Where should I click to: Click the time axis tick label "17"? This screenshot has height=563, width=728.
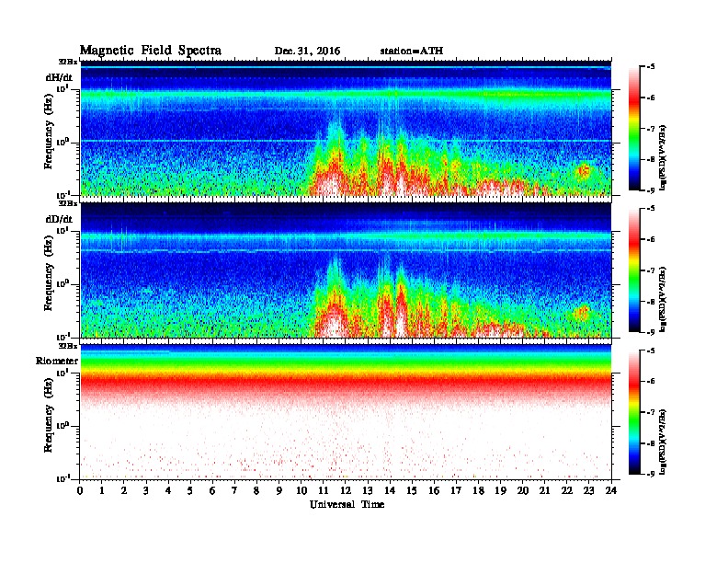point(456,490)
